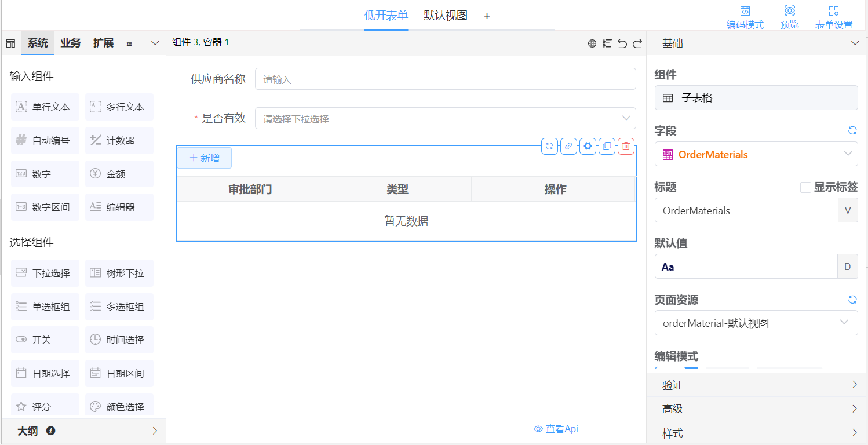Screen dimensions: 868x445
Task: Click the redo arrow in canvas toolbar
Action: pyautogui.click(x=637, y=43)
